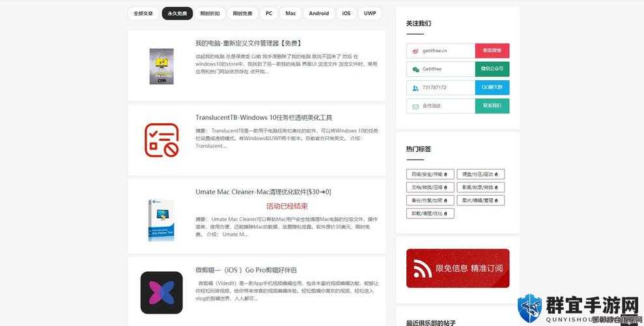Click the red 限免信息 精准订阅 RSS banner
Screen dimensions: 644x326
[458, 268]
